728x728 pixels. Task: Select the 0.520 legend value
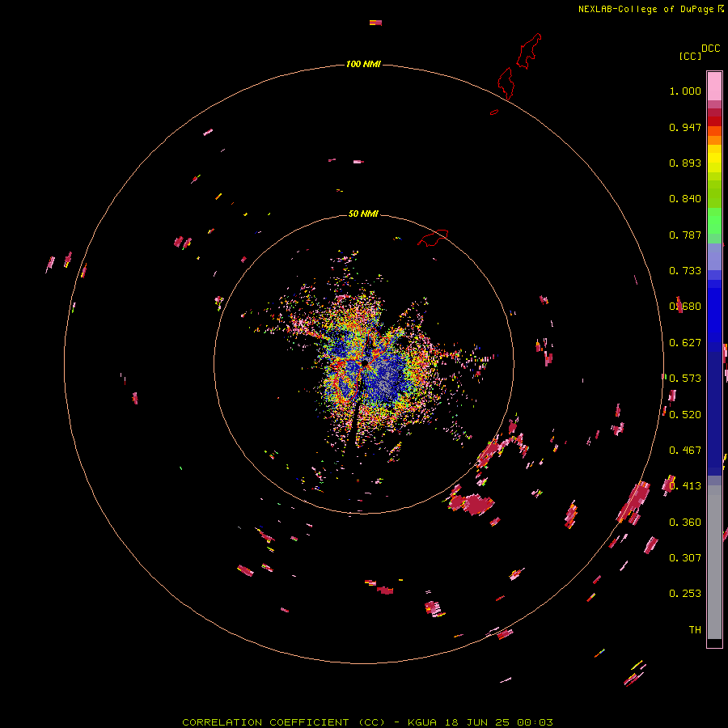point(685,415)
